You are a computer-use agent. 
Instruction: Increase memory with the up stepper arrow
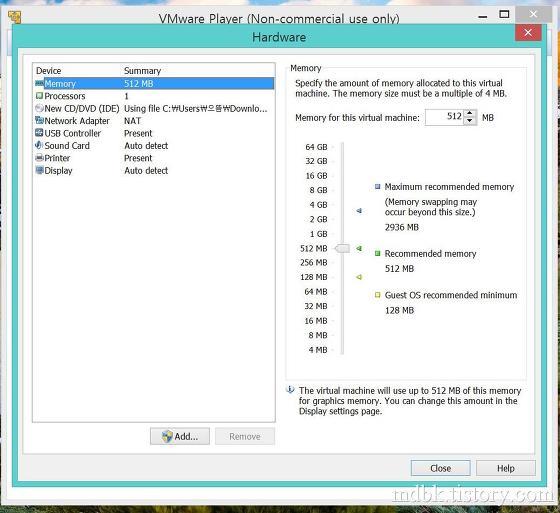[x=470, y=113]
